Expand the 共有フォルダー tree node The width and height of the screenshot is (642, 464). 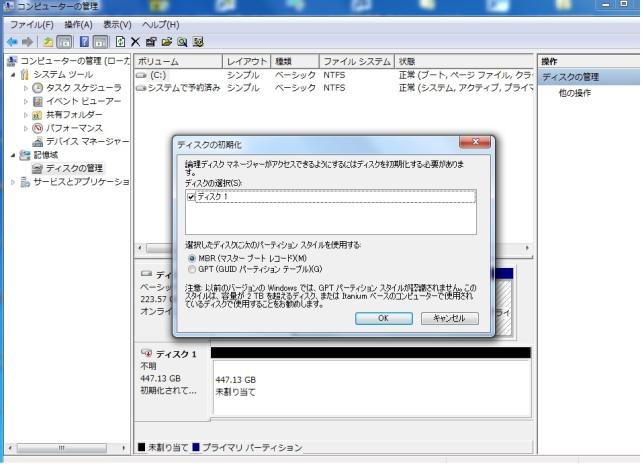[26, 115]
